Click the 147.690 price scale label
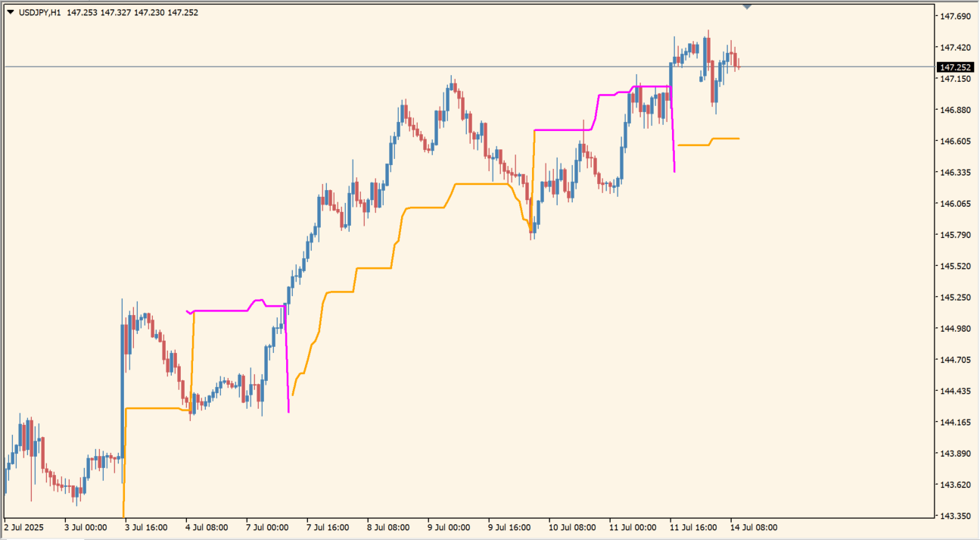The height and width of the screenshot is (540, 980). coord(955,16)
